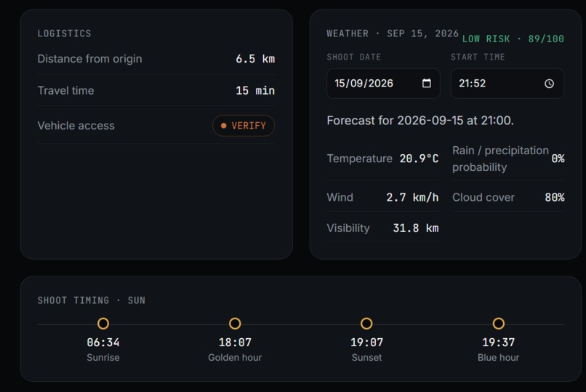
Task: Click the wind value 2.7 km/h
Action: 412,197
